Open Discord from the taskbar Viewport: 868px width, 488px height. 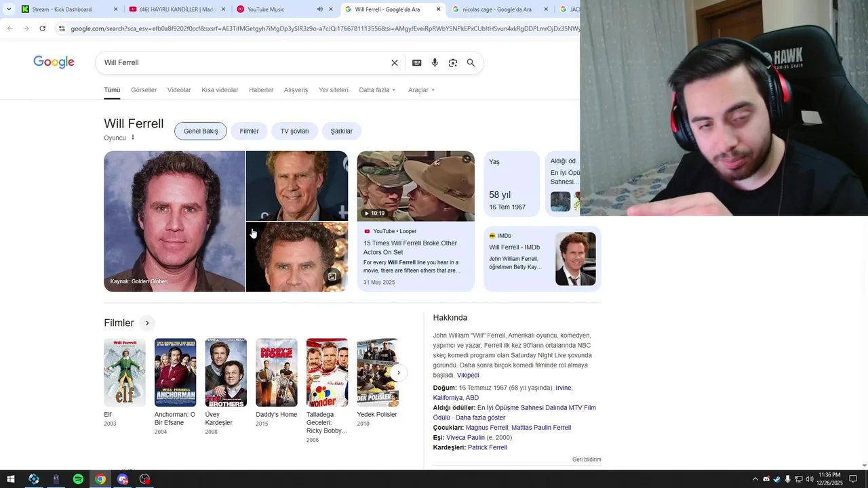coord(123,479)
